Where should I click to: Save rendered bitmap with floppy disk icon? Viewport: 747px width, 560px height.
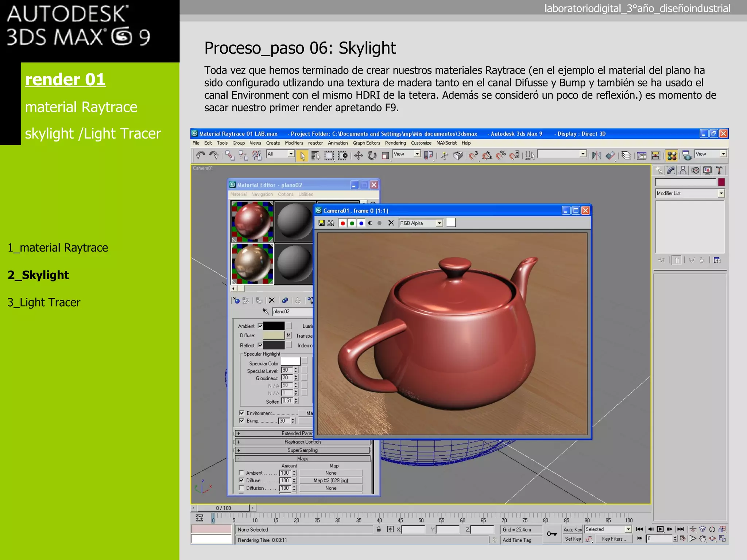[321, 223]
